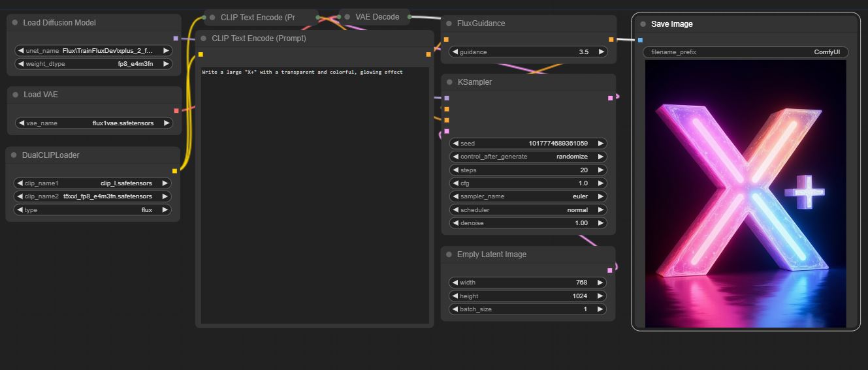
Task: Click next arrow on vae_name
Action: (x=167, y=123)
